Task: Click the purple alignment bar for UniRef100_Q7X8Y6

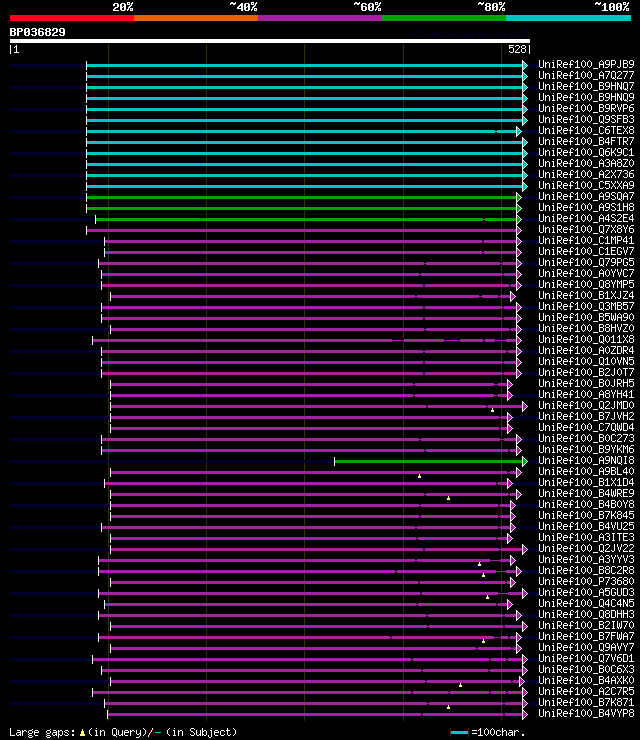Action: pos(302,230)
